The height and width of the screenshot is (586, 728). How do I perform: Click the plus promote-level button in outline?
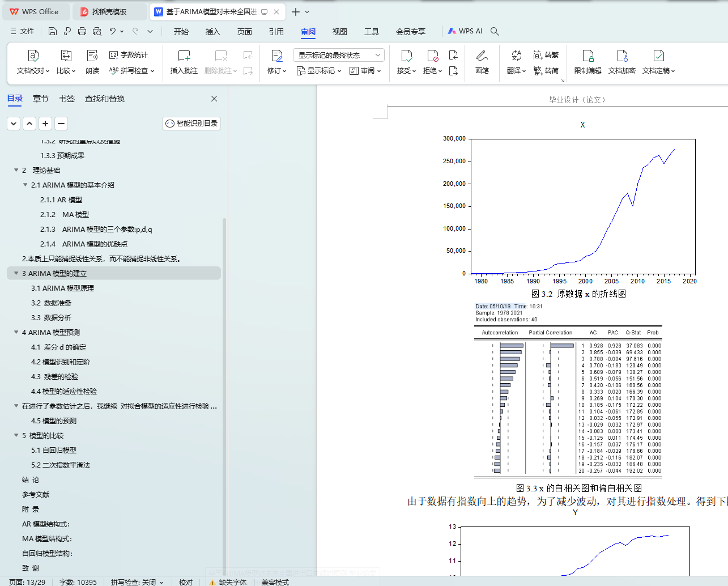click(45, 124)
